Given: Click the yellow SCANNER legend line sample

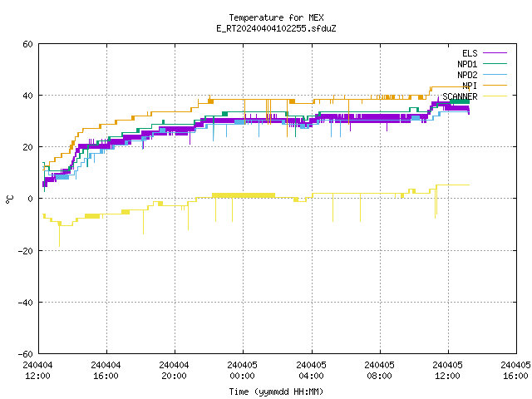Looking at the screenshot, I should (x=495, y=96).
